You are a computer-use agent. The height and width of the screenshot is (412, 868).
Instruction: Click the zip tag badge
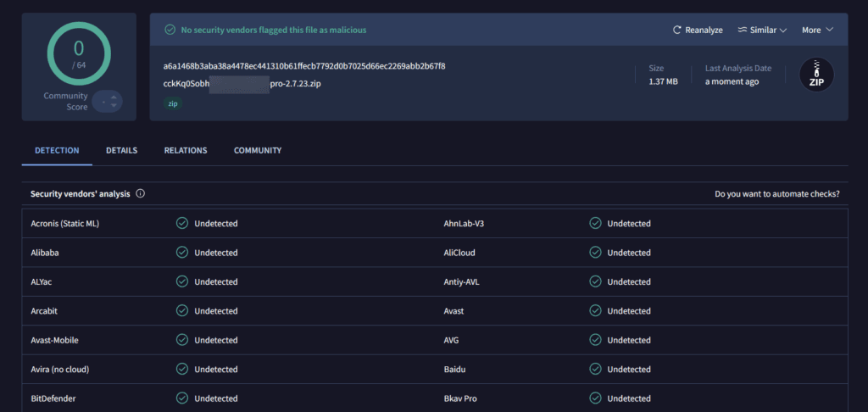coord(173,103)
